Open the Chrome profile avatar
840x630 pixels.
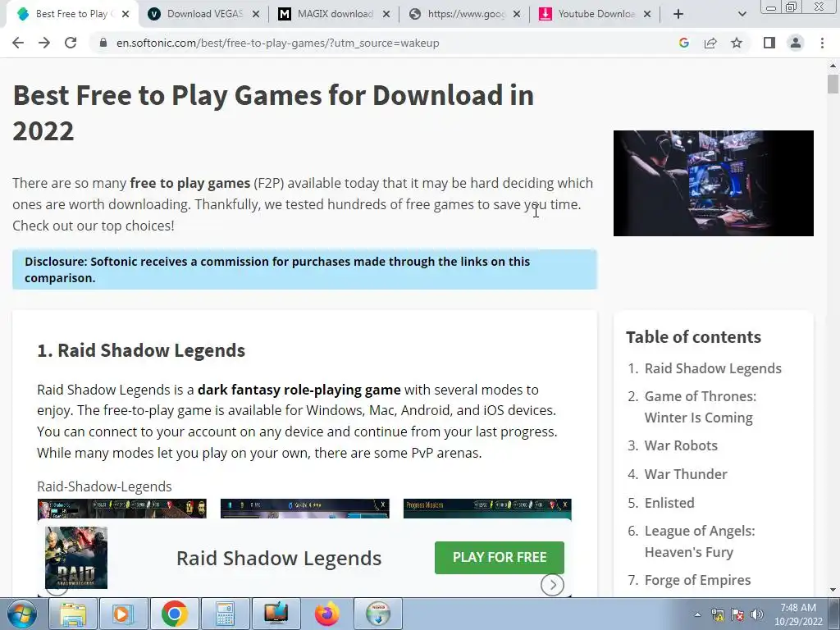click(796, 43)
